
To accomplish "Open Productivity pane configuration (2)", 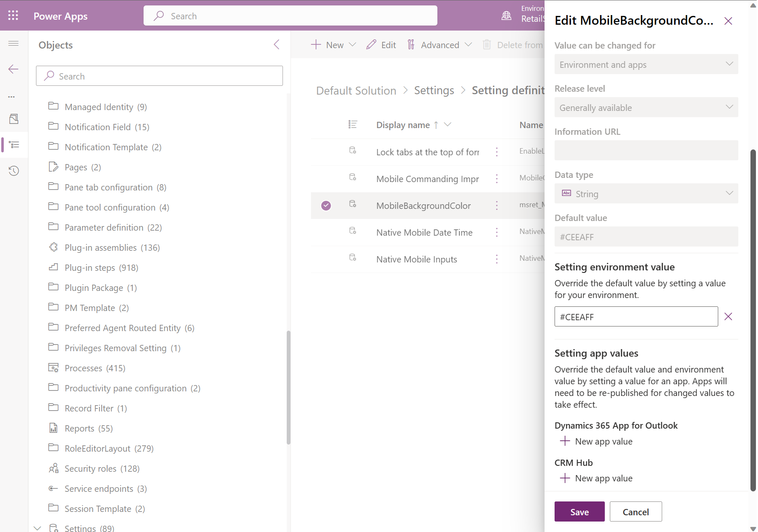I will [133, 388].
